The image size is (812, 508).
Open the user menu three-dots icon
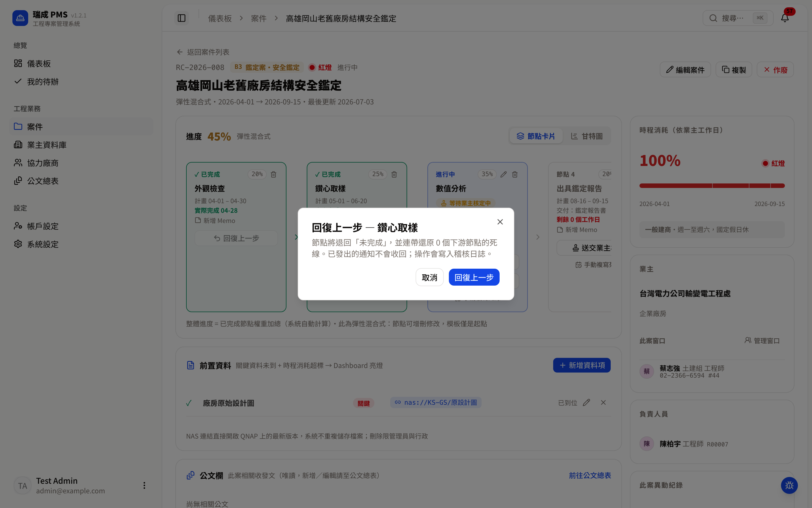144,485
